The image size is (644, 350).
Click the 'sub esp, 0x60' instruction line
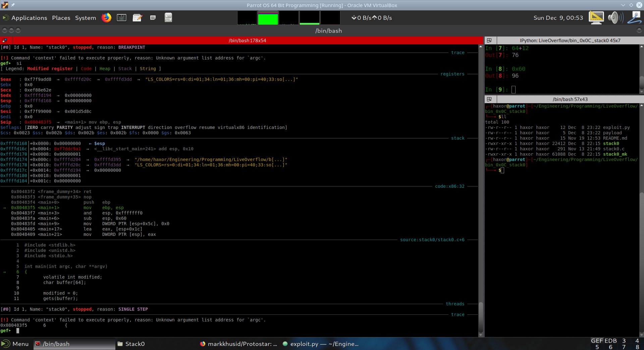point(69,218)
